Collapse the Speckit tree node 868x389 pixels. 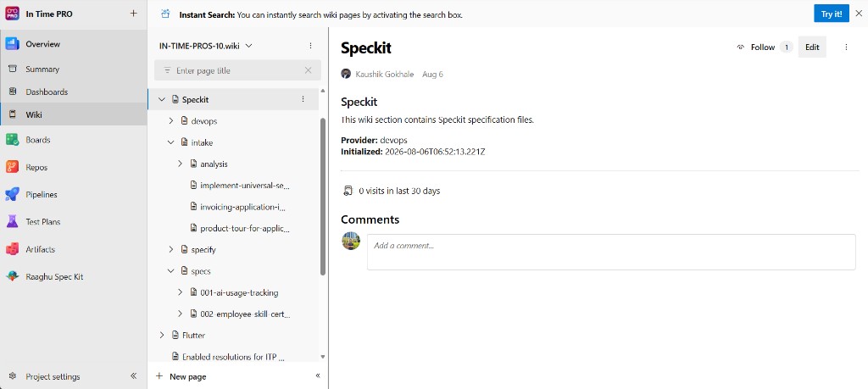point(162,99)
